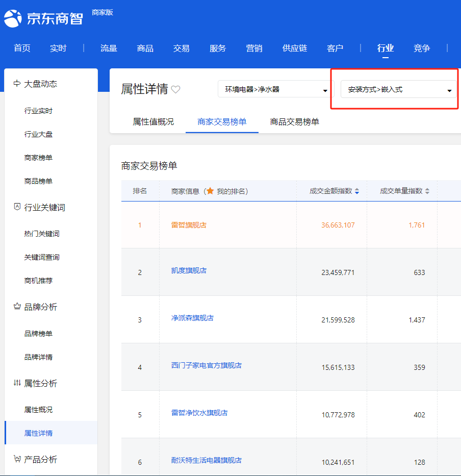The width and height of the screenshot is (461, 476).
Task: Click the 品牌分析 crown icon
Action: 17,306
